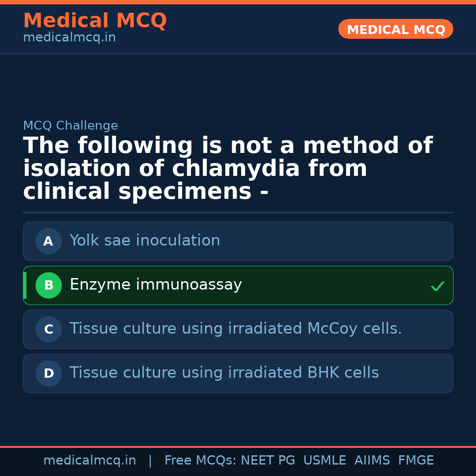Click the Medical MCQ header title
This screenshot has height=476, width=476.
(95, 21)
